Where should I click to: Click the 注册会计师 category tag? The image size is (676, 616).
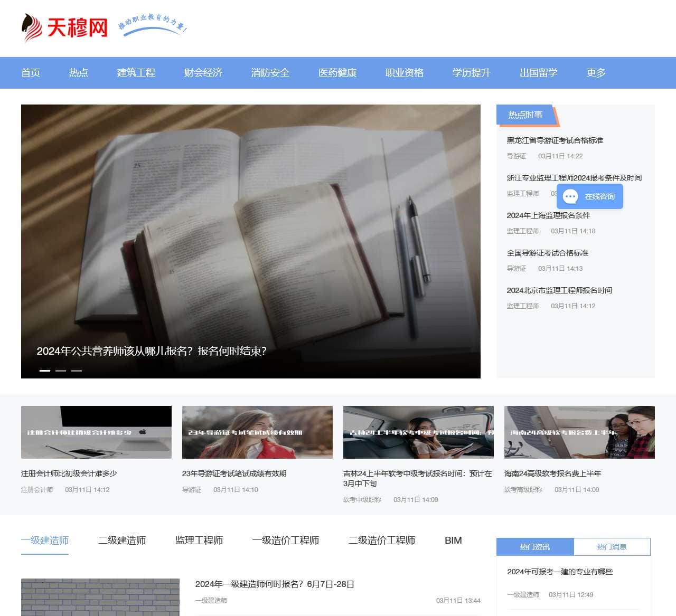[37, 490]
